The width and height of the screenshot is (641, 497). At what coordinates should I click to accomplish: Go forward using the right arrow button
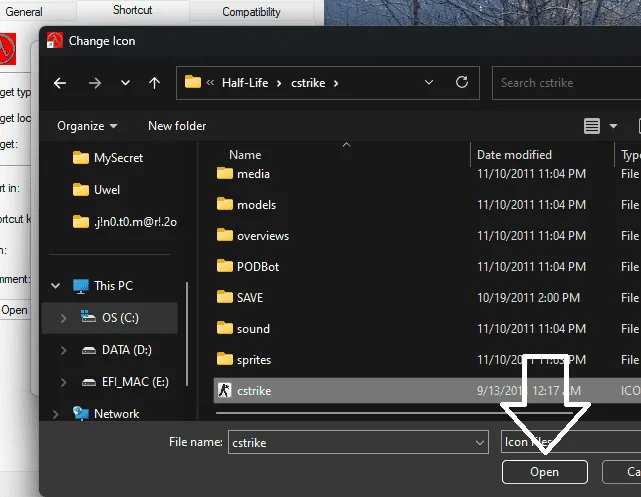point(94,83)
